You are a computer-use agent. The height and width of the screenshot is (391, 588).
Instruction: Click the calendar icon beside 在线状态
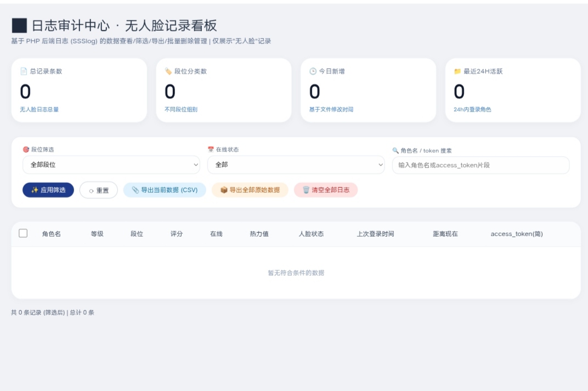[211, 149]
